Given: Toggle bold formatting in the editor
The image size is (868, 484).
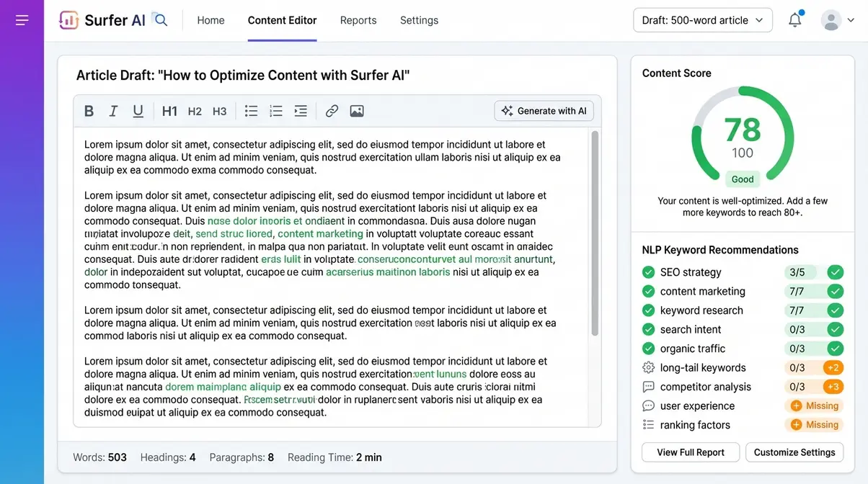Looking at the screenshot, I should [89, 110].
